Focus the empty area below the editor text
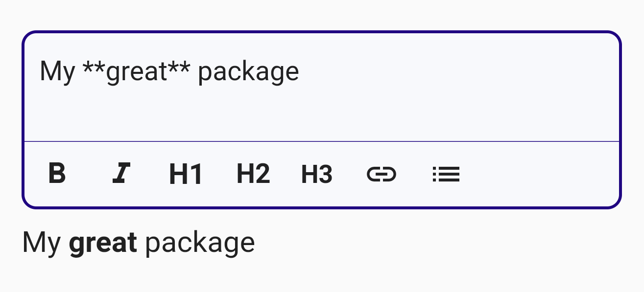This screenshot has width=644, height=292. pyautogui.click(x=294, y=115)
